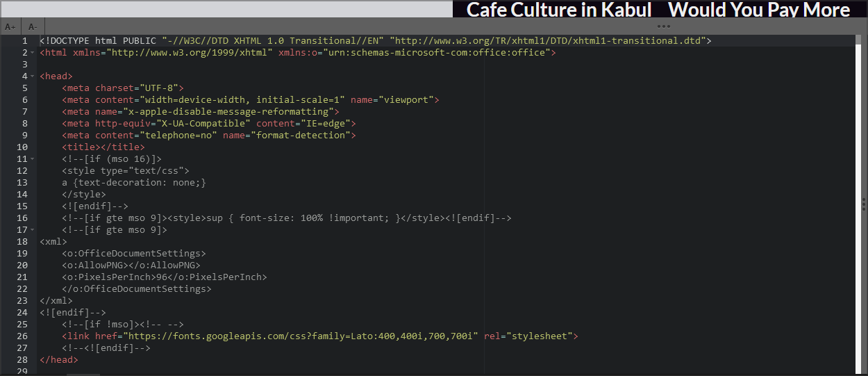Screen dimensions: 868x376
Task: Click the closing </head> tag
Action: pyautogui.click(x=59, y=360)
